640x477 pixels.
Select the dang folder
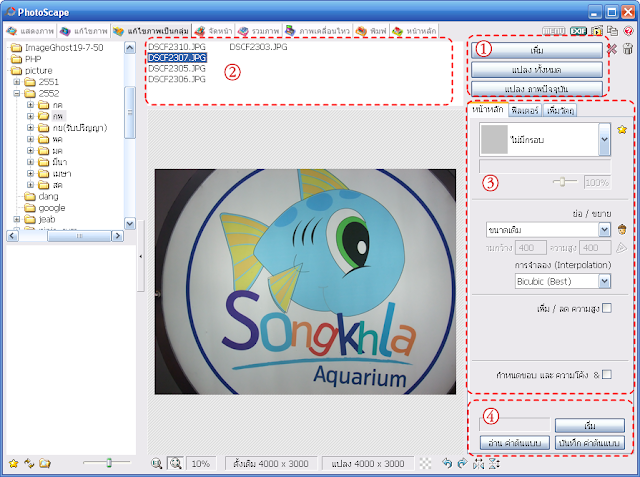(x=48, y=197)
